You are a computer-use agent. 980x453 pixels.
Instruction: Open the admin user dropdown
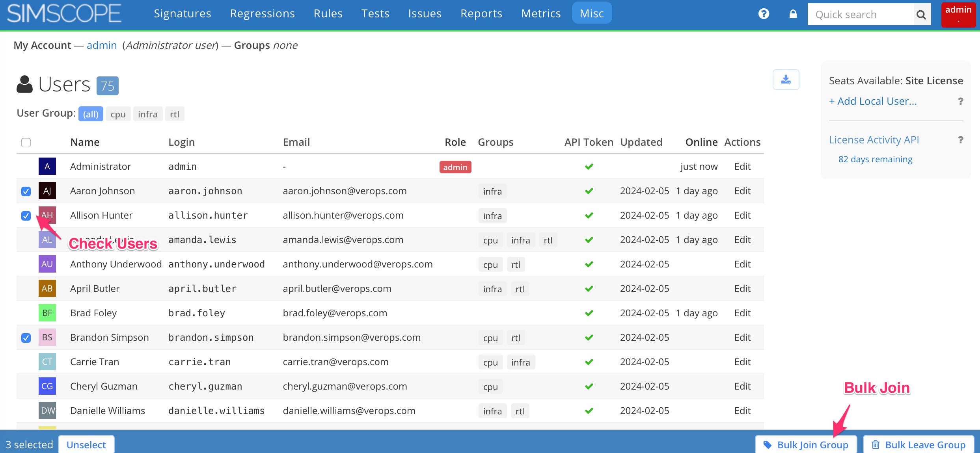(x=958, y=15)
